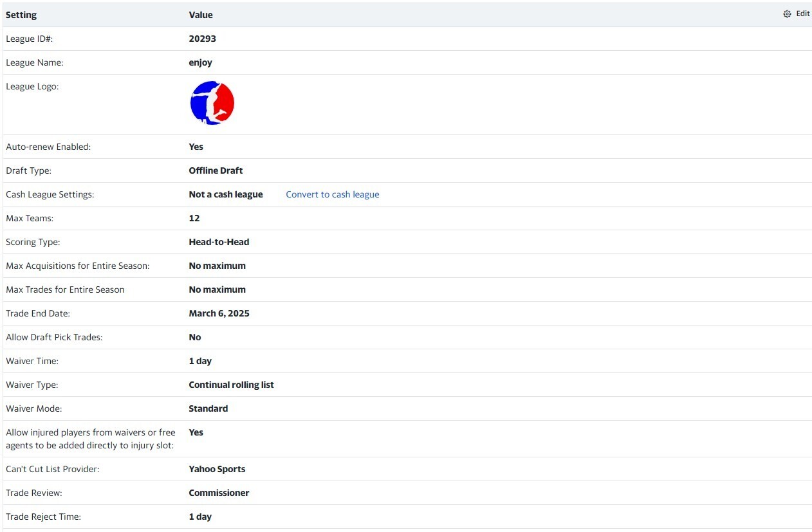Viewport: 812px width, 532px height.
Task: Click the league name value enjoy
Action: click(x=201, y=63)
